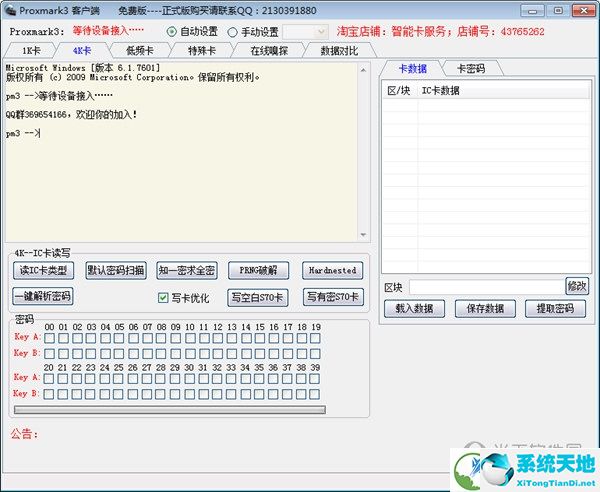
Task: Run 默认密码扫描
Action: click(x=116, y=270)
